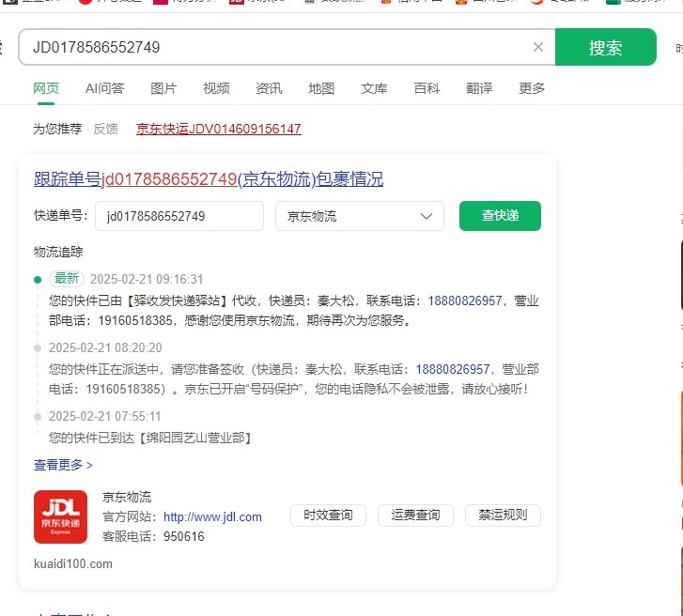Click phone number 18880826957 in the 08:20:20 entry

453,369
